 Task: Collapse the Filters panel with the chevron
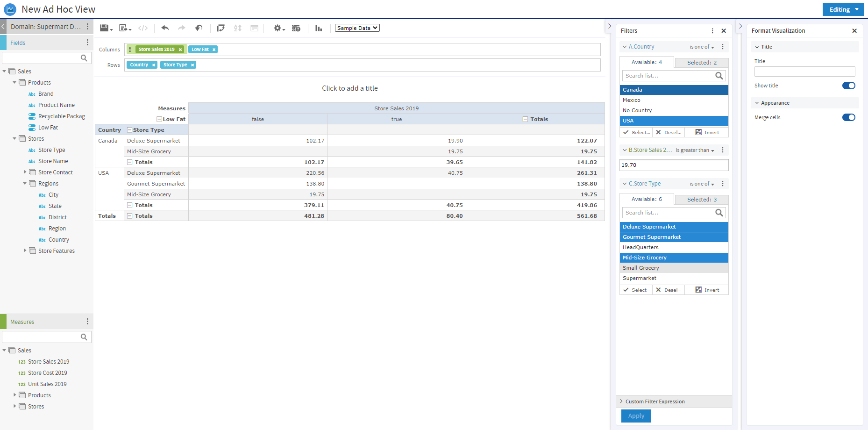click(x=610, y=26)
